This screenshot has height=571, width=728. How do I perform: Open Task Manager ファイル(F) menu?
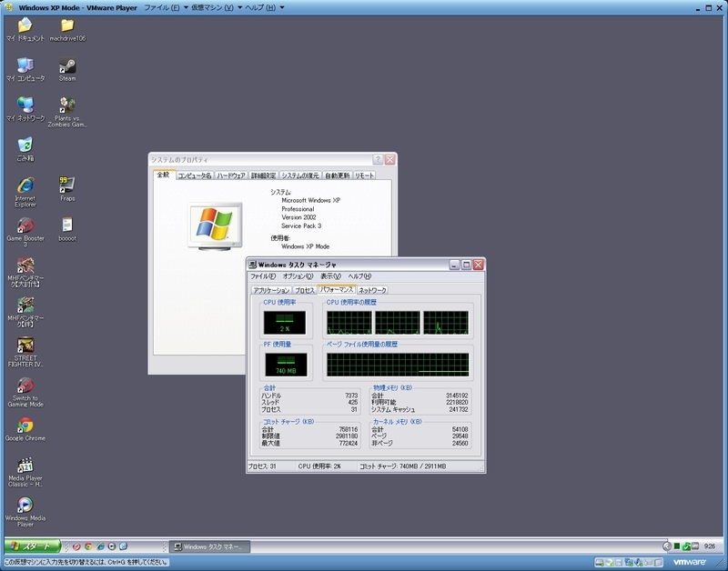click(x=263, y=276)
